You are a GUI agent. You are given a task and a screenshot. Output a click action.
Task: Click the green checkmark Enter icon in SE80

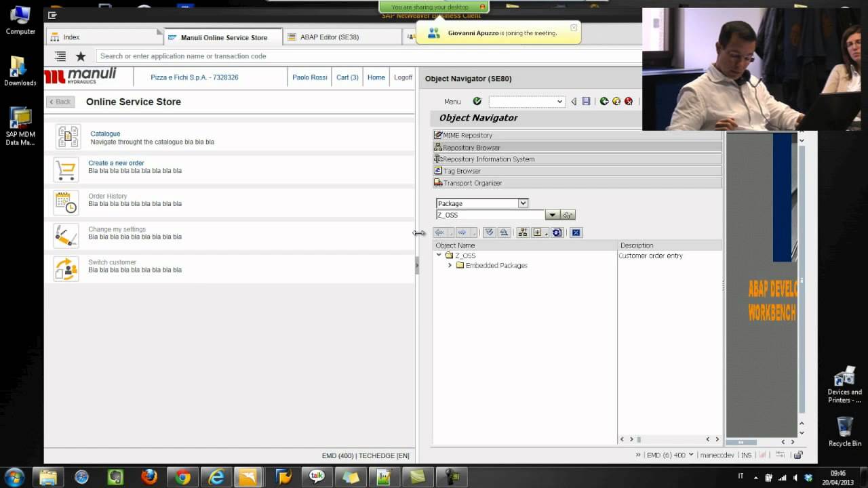tap(477, 102)
